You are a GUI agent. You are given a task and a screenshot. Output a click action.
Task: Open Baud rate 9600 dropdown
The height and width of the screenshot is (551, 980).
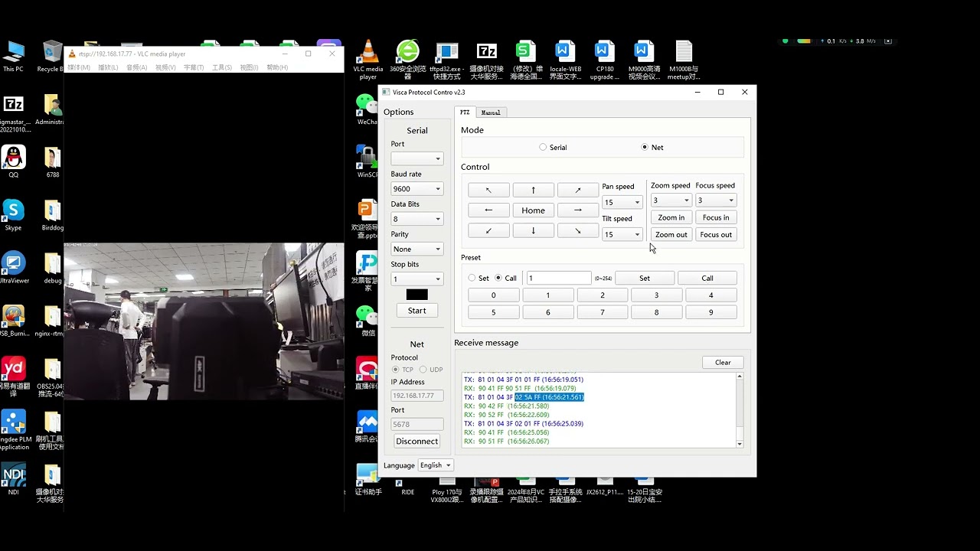point(416,189)
